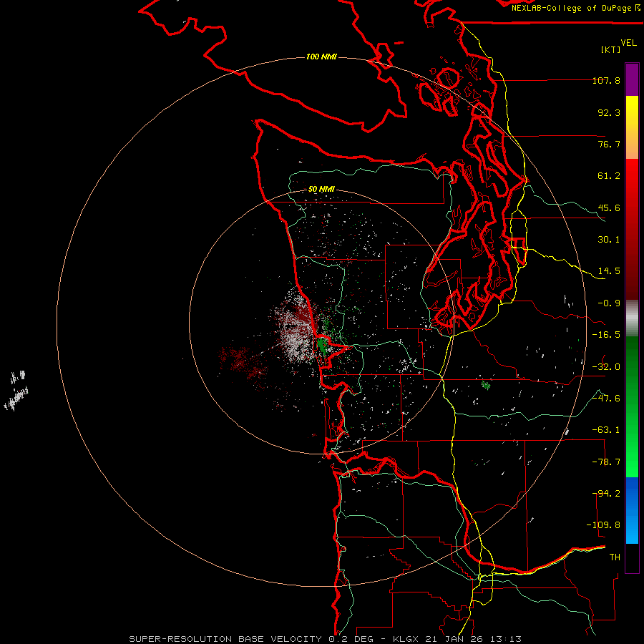The width and height of the screenshot is (644, 644).
Task: Click the [KT] units label
Action: 610,49
